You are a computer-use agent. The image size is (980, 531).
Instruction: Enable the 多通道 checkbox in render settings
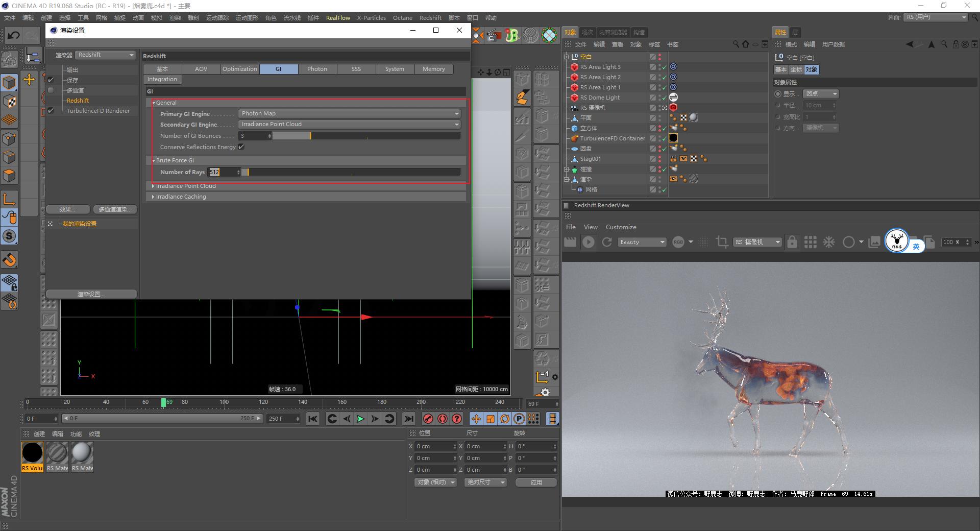pos(51,90)
